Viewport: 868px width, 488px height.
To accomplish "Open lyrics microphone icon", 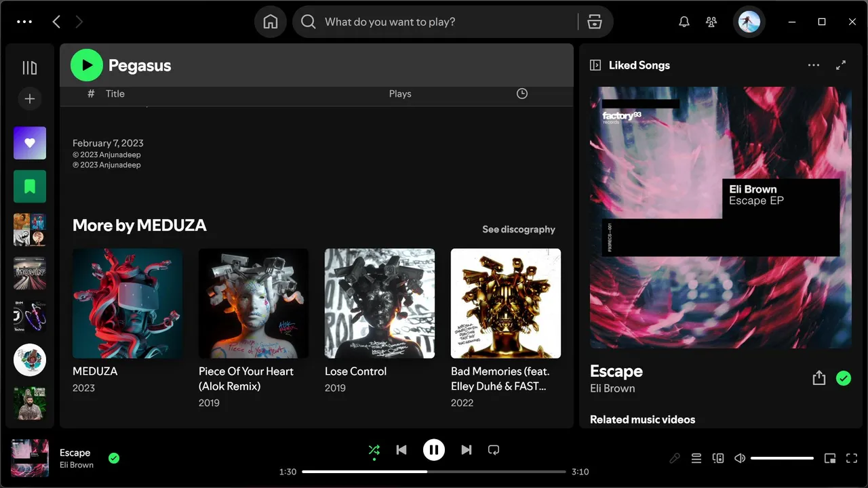I will [675, 458].
